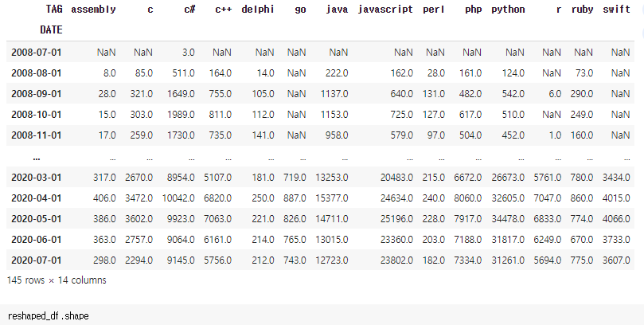Select the c# column header
This screenshot has width=644, height=325.
189,10
